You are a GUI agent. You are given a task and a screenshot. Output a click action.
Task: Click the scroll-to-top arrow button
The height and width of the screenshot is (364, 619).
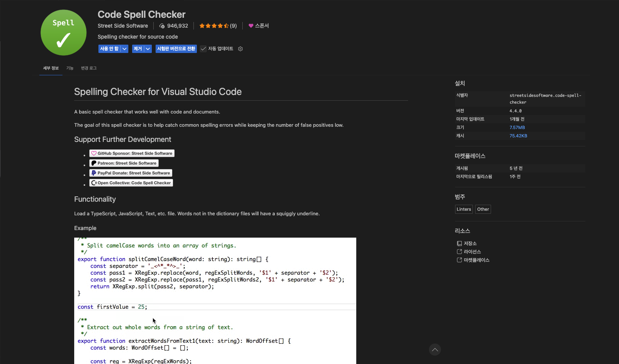point(435,350)
